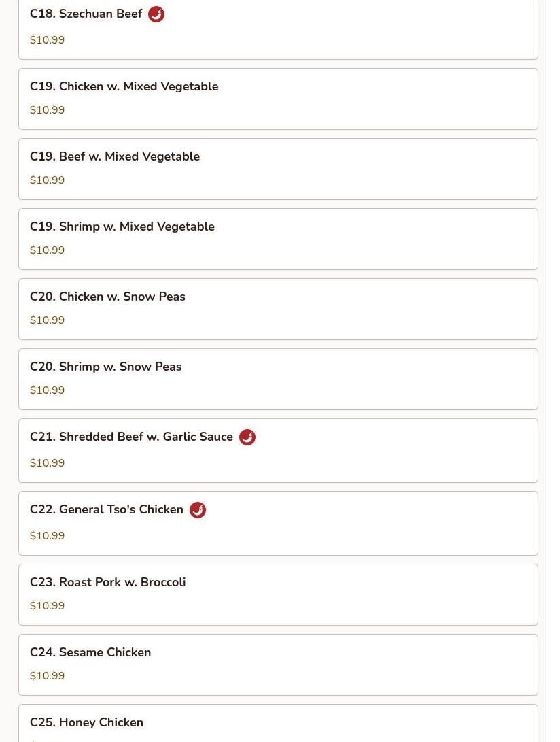Pick C20. Shrimp w. Snow Peas
Screen dimensions: 560x742
(278, 379)
